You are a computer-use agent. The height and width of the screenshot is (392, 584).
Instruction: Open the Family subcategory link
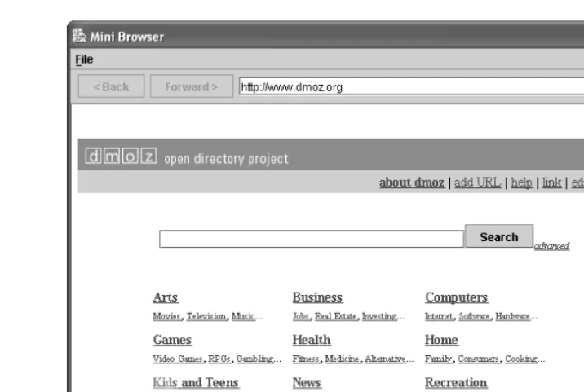tap(438, 359)
